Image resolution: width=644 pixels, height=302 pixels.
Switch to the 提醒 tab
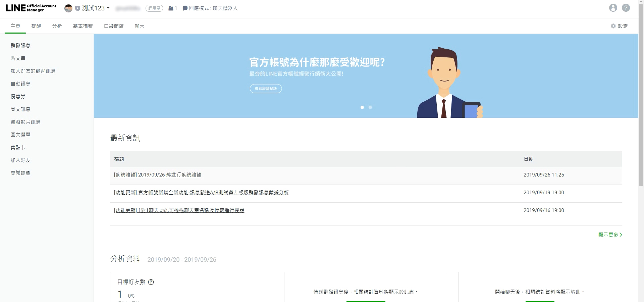[36, 26]
